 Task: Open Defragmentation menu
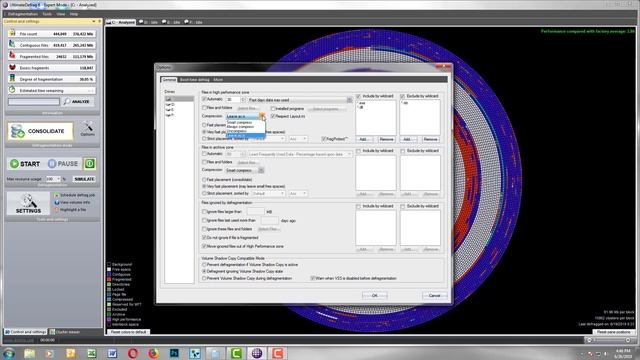23,14
